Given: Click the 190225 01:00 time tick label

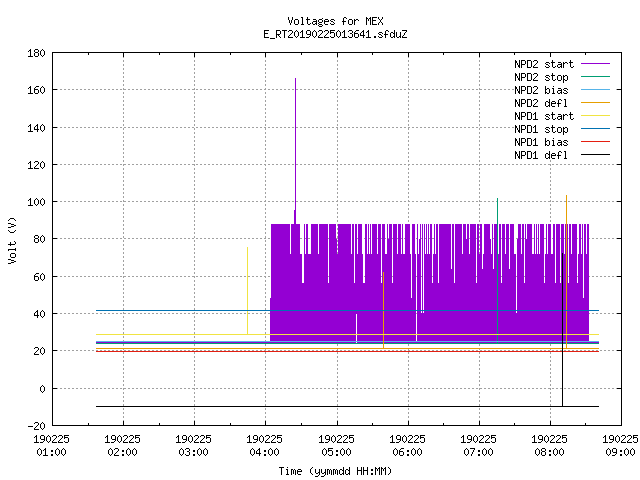Looking at the screenshot, I should (51, 446).
